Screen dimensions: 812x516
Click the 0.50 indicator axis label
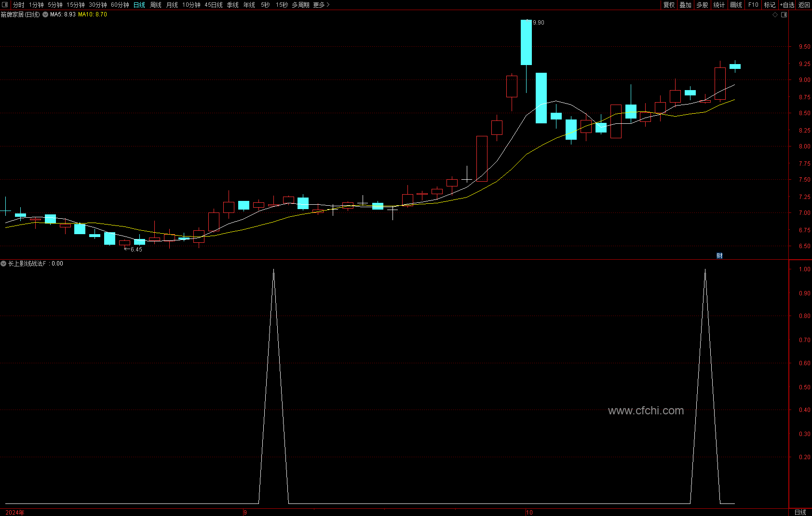tap(804, 387)
